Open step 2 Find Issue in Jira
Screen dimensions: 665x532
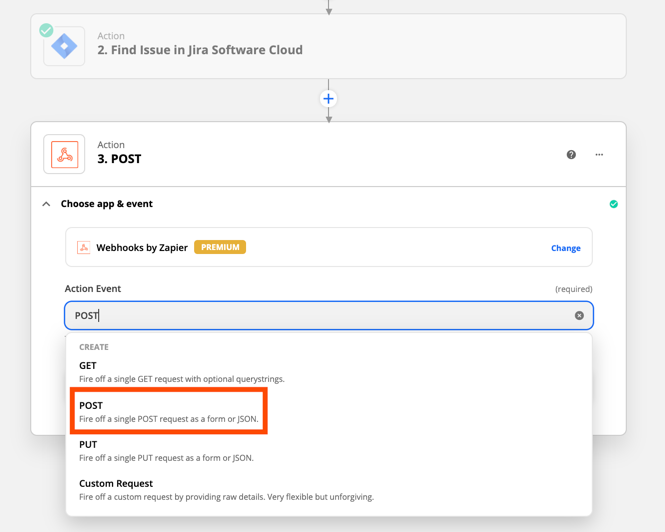(328, 46)
